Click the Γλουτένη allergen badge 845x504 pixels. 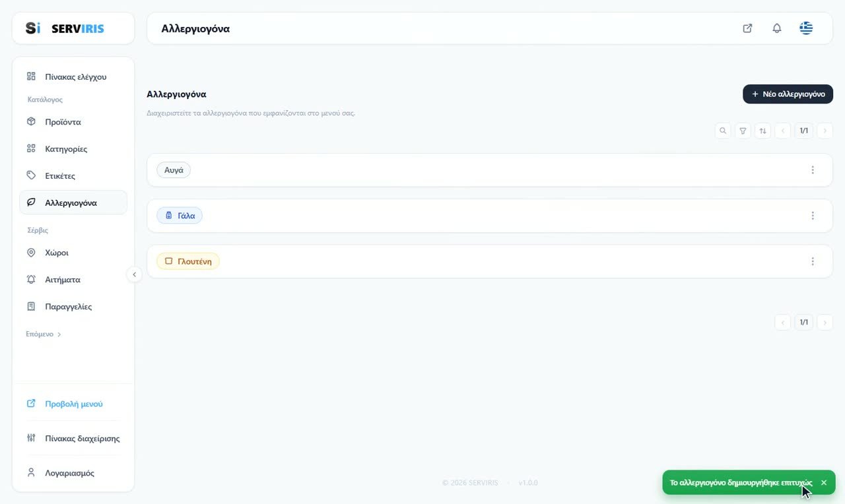click(x=188, y=261)
